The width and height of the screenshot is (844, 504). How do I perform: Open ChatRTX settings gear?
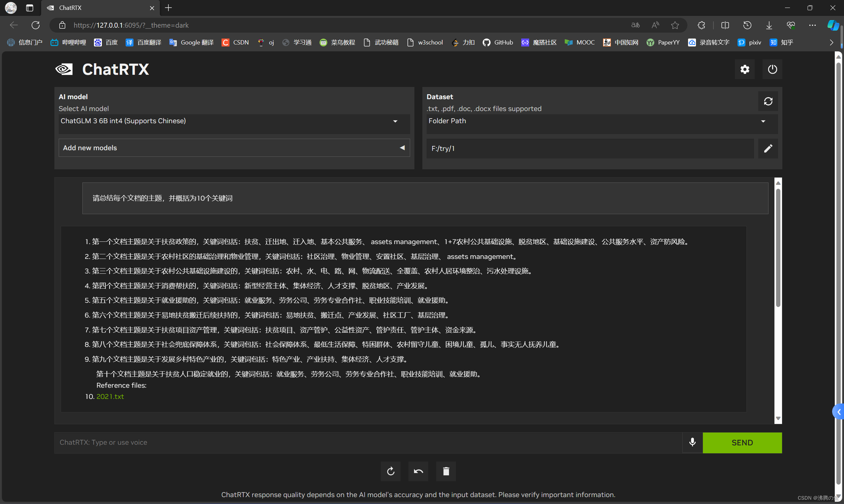(744, 69)
